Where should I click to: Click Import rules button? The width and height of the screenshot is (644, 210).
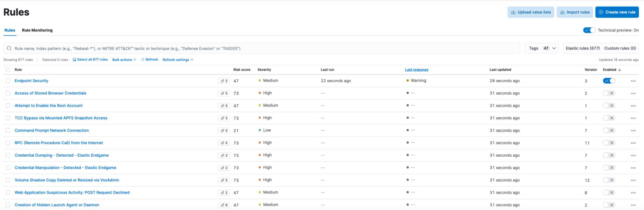click(575, 12)
